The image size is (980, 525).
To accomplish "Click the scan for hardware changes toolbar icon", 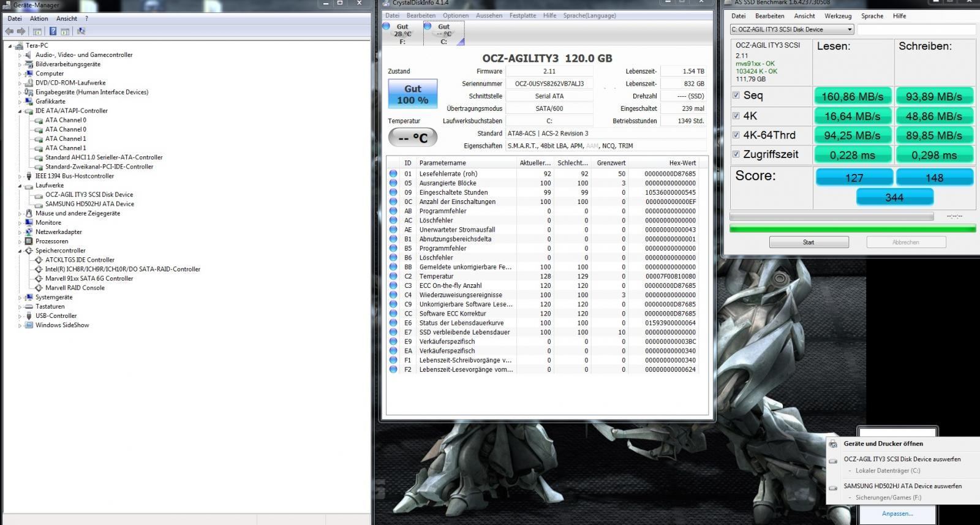I will [81, 31].
